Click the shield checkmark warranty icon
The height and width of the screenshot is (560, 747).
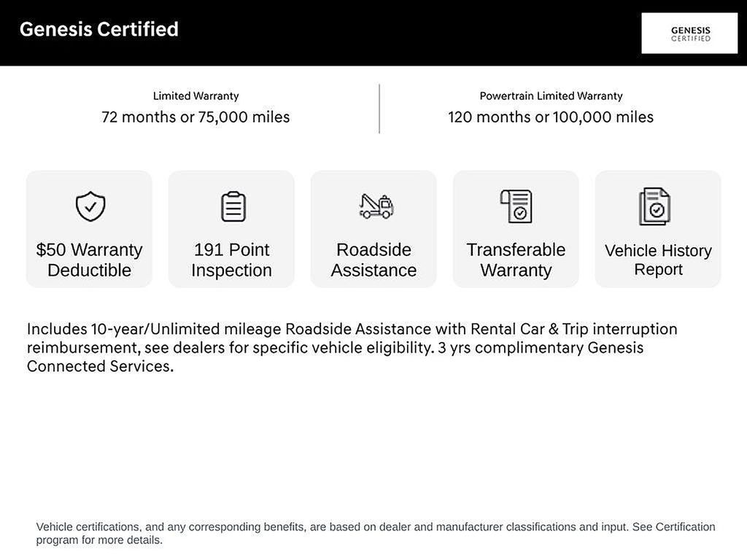pos(90,206)
